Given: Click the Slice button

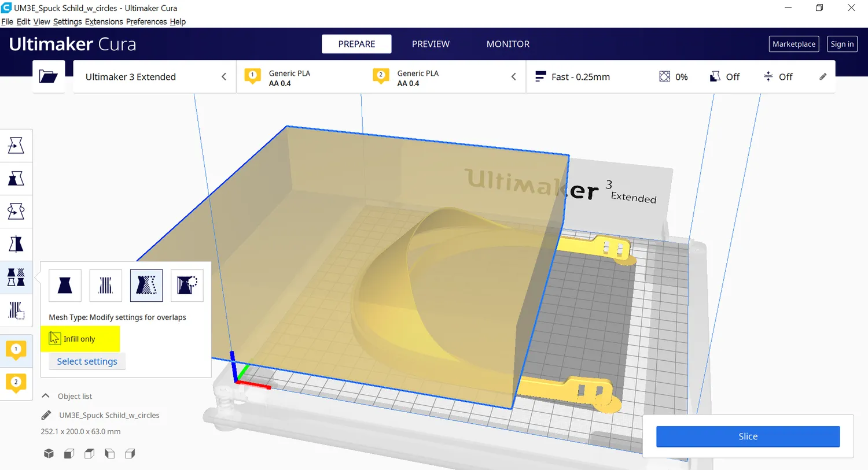Looking at the screenshot, I should pyautogui.click(x=748, y=436).
